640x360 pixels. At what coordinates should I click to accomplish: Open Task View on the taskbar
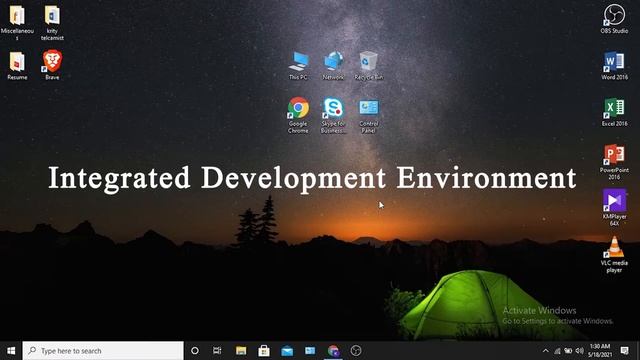click(217, 351)
